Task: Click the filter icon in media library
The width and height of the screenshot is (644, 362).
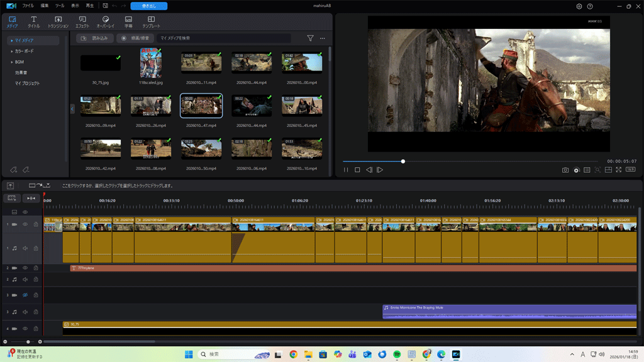Action: click(310, 38)
